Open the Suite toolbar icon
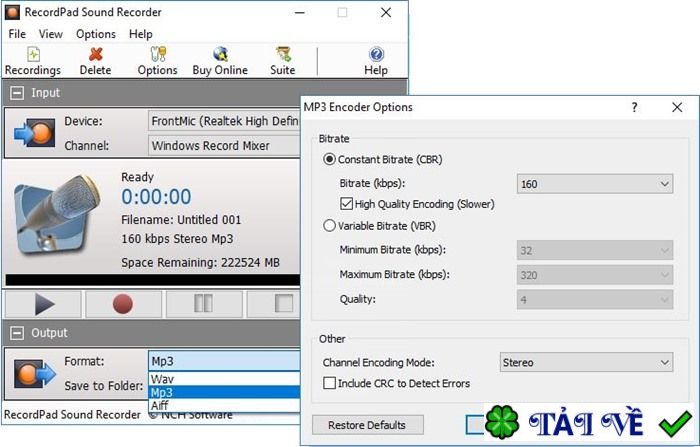Image resolution: width=700 pixels, height=447 pixels. pos(283,61)
